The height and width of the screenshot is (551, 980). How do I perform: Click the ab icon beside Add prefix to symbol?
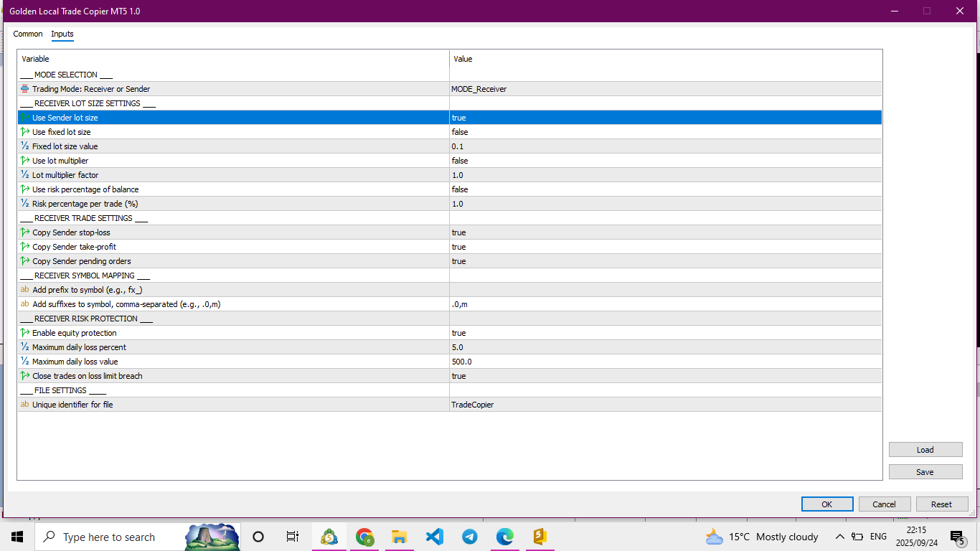coord(25,290)
